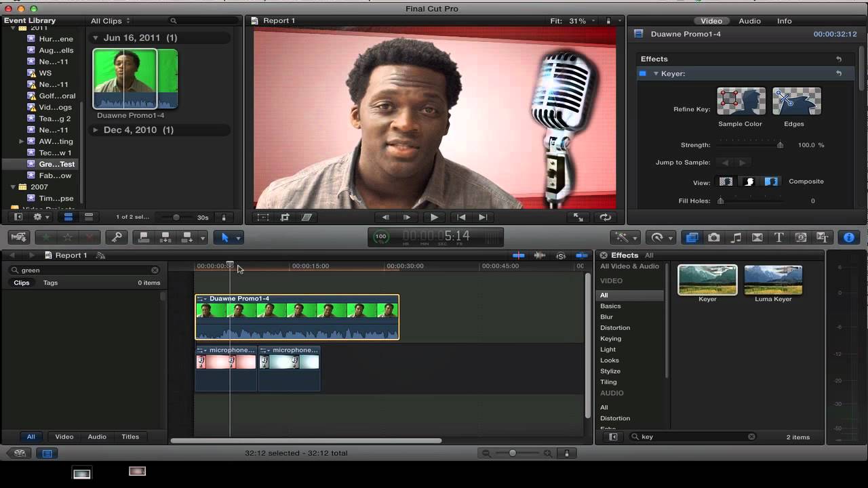Open the Photos browser camera icon
Image resolution: width=868 pixels, height=488 pixels.
pyautogui.click(x=713, y=237)
